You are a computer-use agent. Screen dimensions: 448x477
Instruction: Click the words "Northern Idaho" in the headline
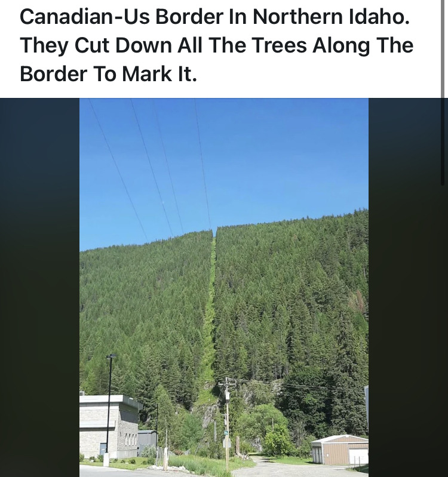pos(331,17)
